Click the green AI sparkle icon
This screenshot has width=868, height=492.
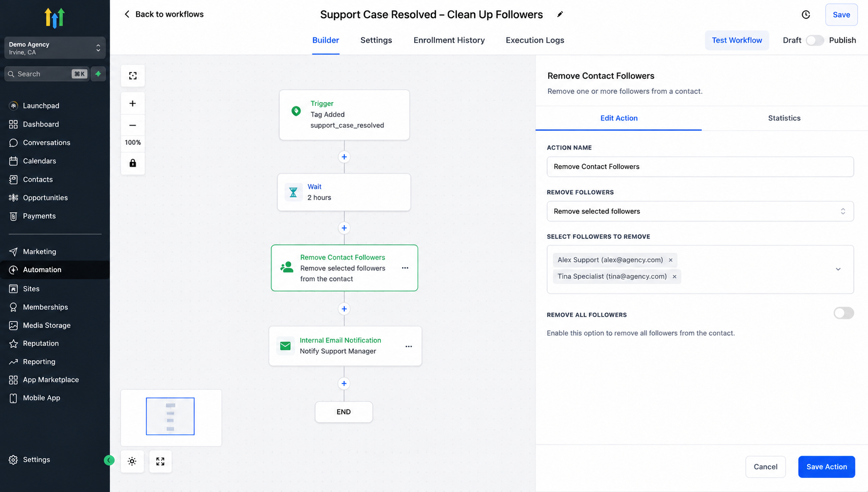pyautogui.click(x=98, y=74)
